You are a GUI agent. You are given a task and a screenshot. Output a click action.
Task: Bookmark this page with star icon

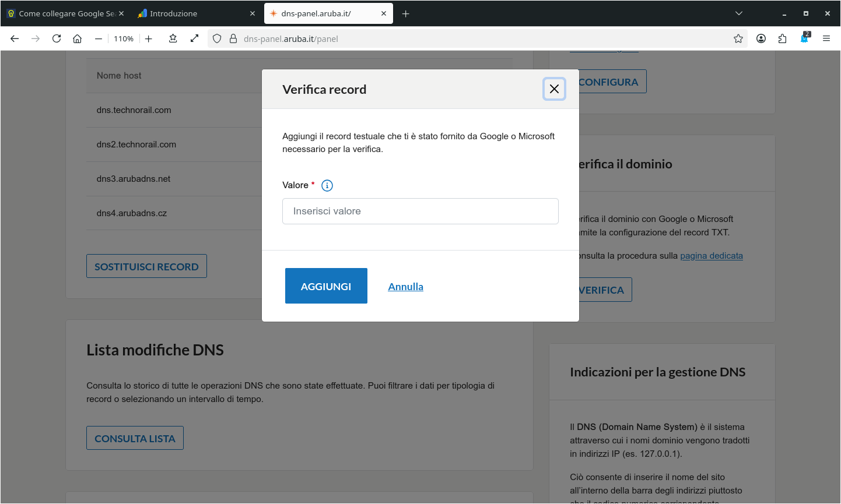(x=738, y=39)
